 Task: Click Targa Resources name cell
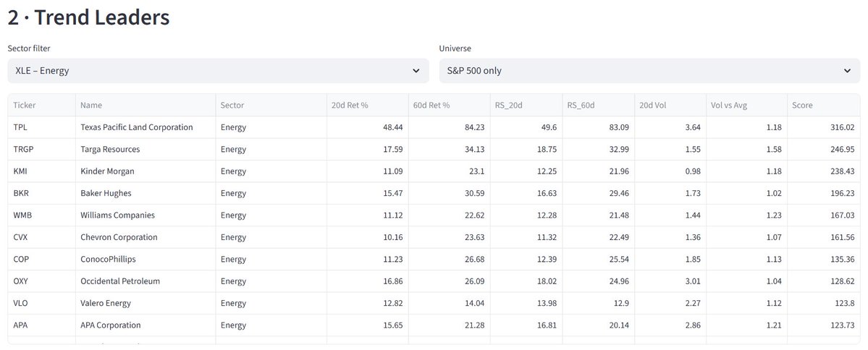point(110,149)
